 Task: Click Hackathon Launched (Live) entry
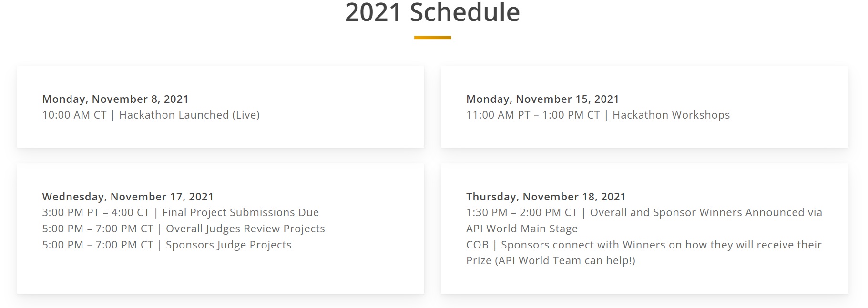(x=189, y=115)
